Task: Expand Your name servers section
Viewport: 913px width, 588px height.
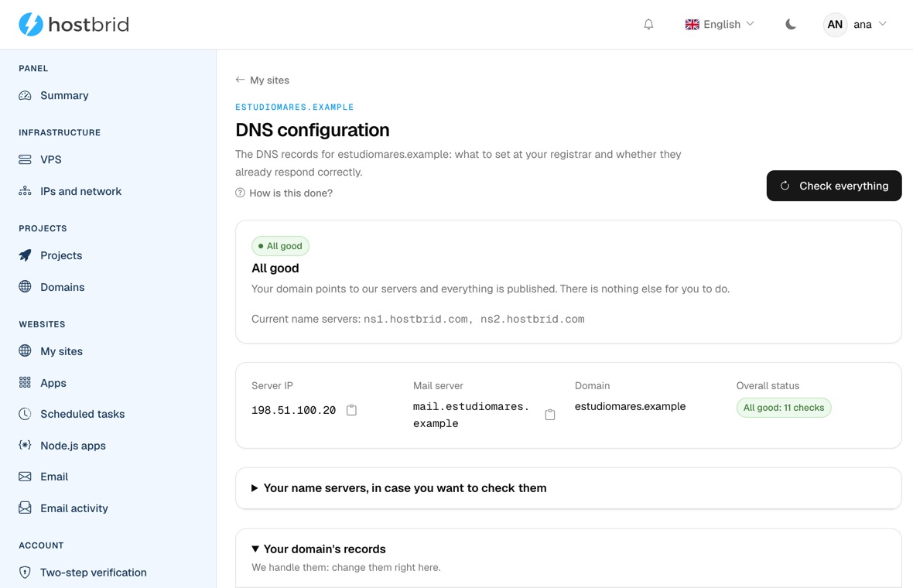Action: pyautogui.click(x=399, y=488)
